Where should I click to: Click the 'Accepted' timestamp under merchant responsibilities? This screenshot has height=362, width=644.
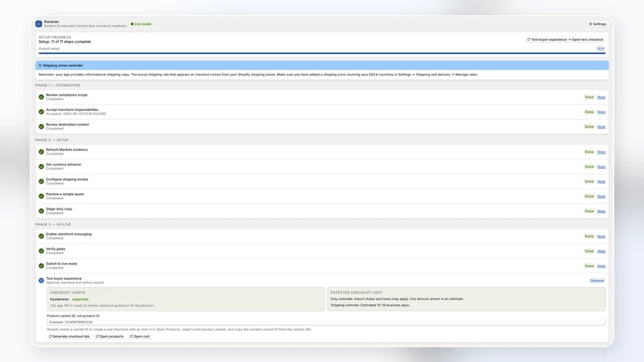(76, 113)
